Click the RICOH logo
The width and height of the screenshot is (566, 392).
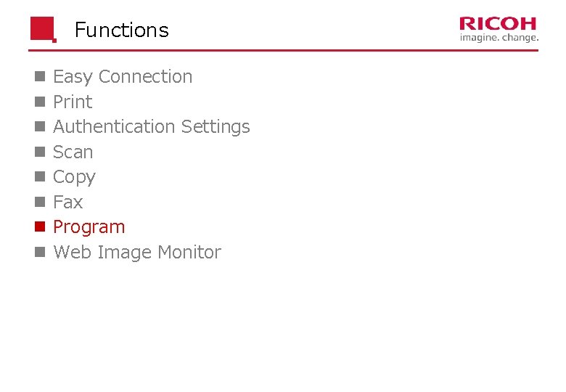[x=498, y=24]
